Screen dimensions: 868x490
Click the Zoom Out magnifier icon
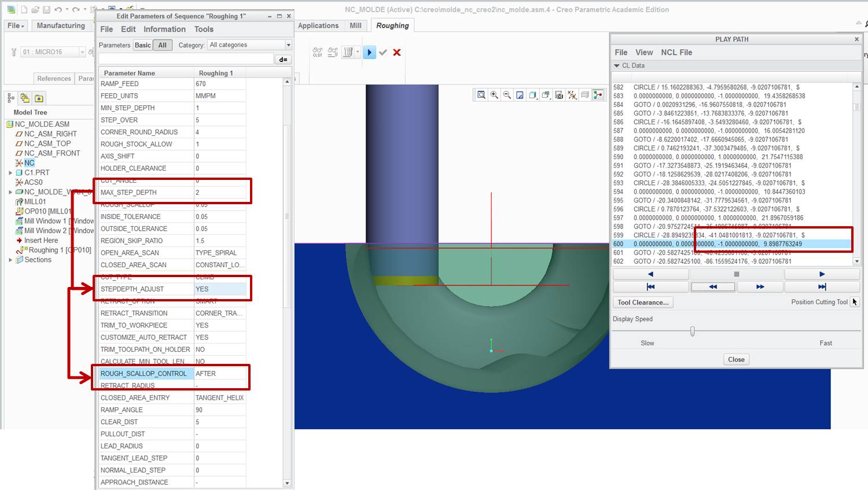pyautogui.click(x=507, y=95)
